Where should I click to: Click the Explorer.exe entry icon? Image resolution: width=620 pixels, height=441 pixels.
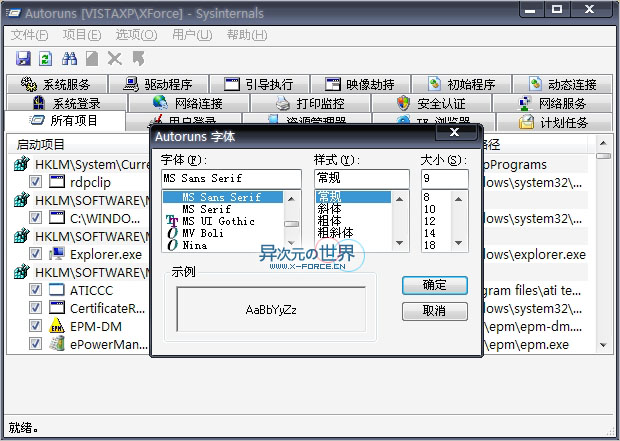[x=57, y=254]
